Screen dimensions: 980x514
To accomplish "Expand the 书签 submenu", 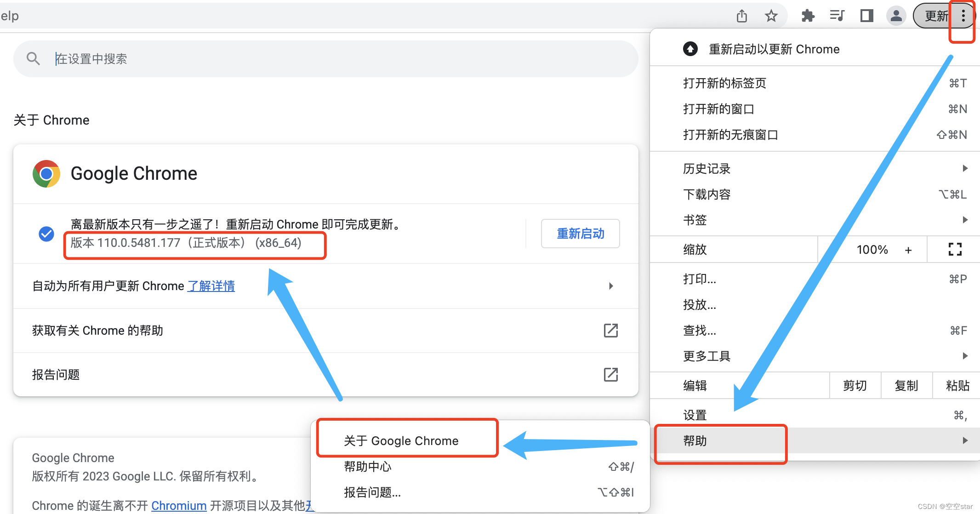I will point(815,220).
